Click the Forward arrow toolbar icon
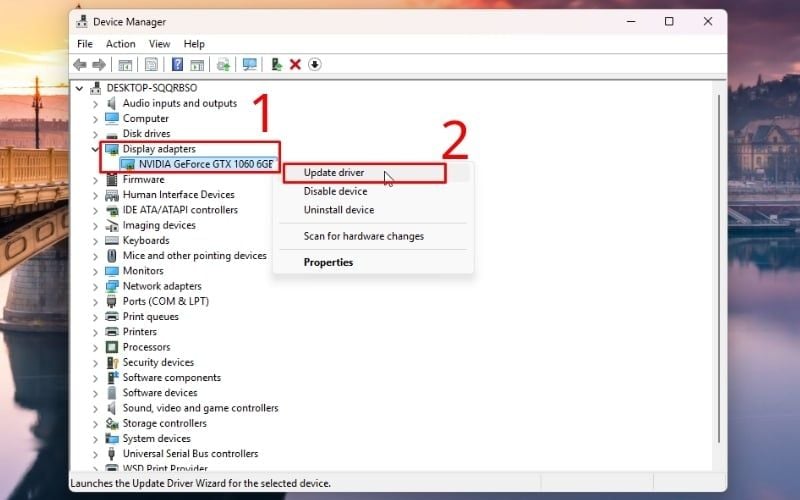Viewport: 800px width, 500px height. click(x=99, y=65)
